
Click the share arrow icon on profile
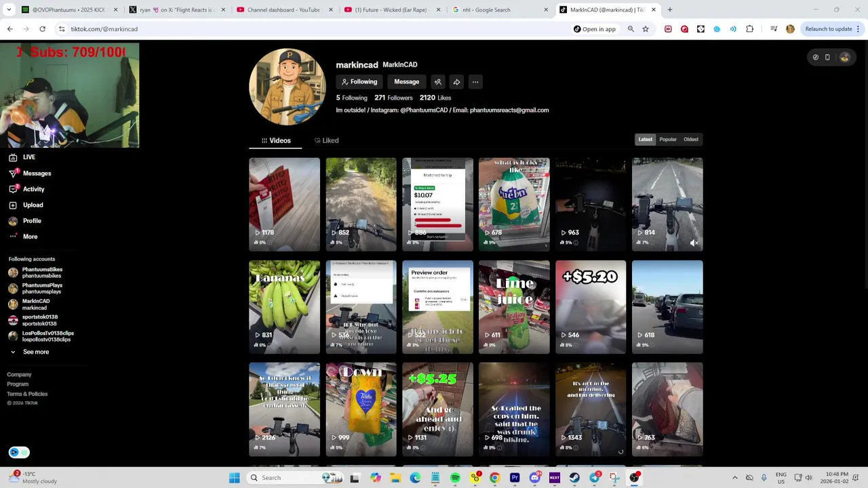pos(456,82)
